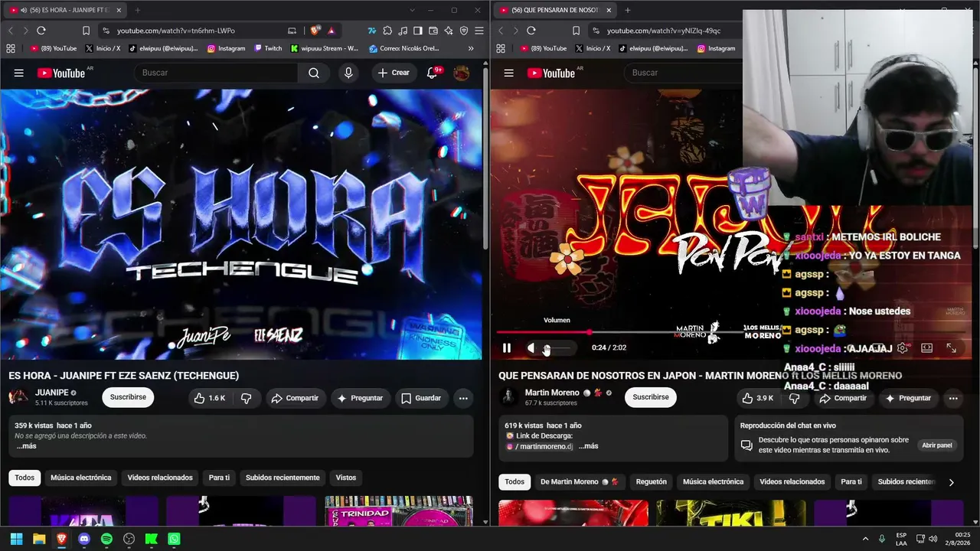Open Windows Start menu
980x551 pixels.
(17, 539)
